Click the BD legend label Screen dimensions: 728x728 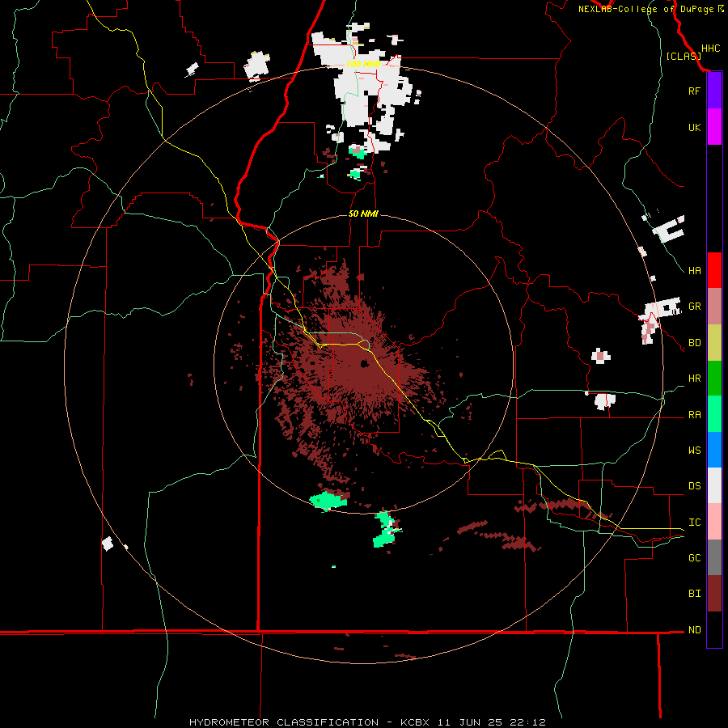[694, 343]
